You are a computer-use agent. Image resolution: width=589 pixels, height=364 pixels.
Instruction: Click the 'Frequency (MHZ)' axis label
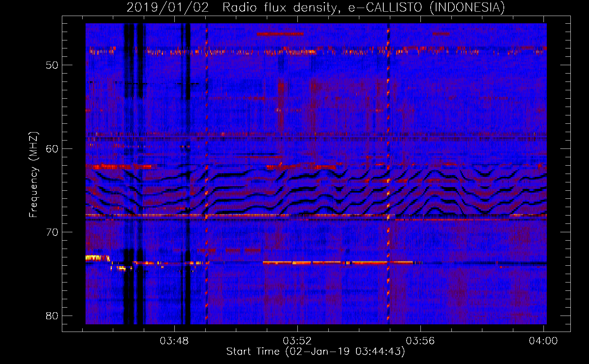[x=33, y=175]
